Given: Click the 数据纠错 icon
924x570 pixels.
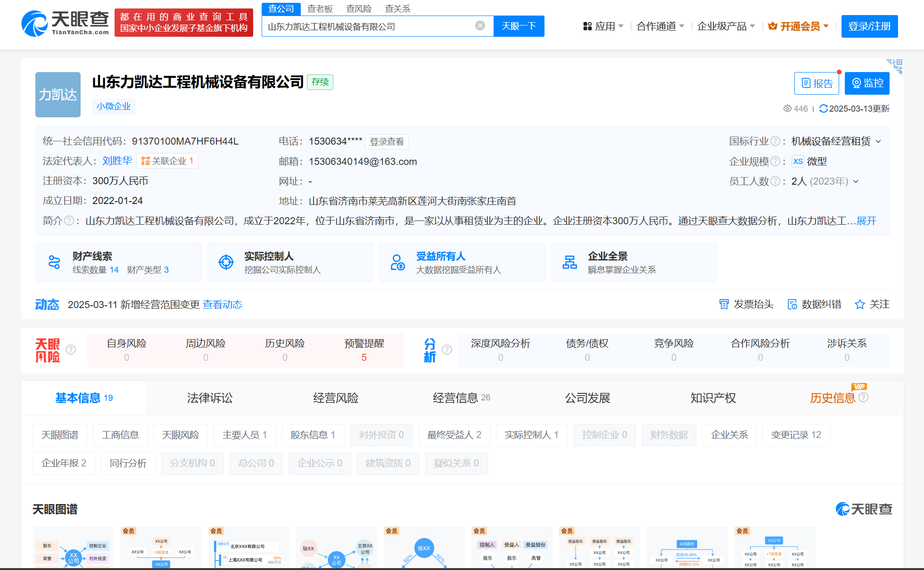Looking at the screenshot, I should 792,304.
